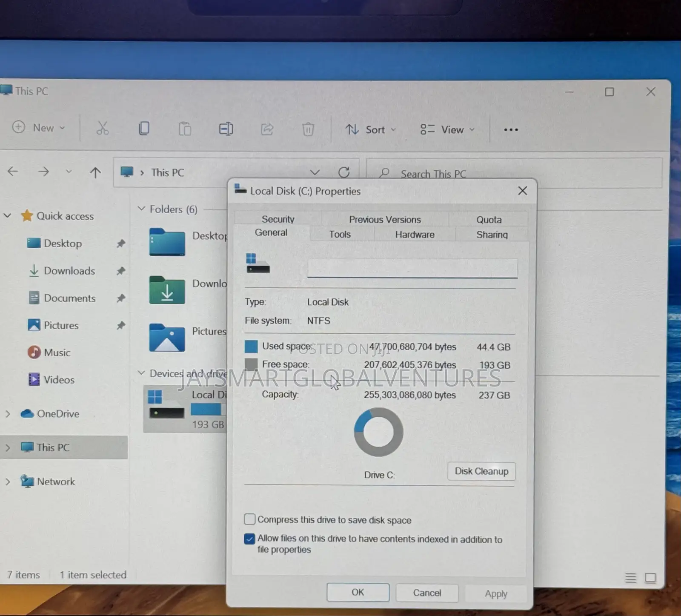Click the Paste clipboard icon

pyautogui.click(x=185, y=129)
